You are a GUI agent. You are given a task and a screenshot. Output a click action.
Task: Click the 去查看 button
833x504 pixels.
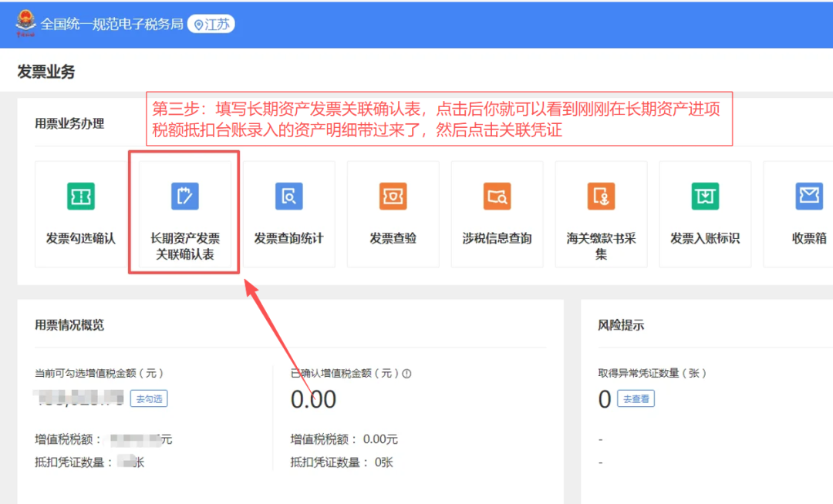point(636,399)
